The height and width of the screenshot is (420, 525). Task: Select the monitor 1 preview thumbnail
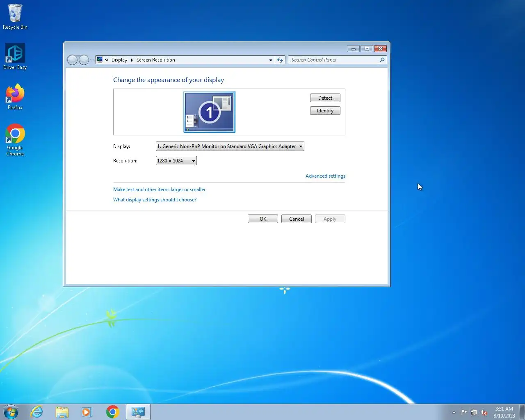[x=209, y=112]
